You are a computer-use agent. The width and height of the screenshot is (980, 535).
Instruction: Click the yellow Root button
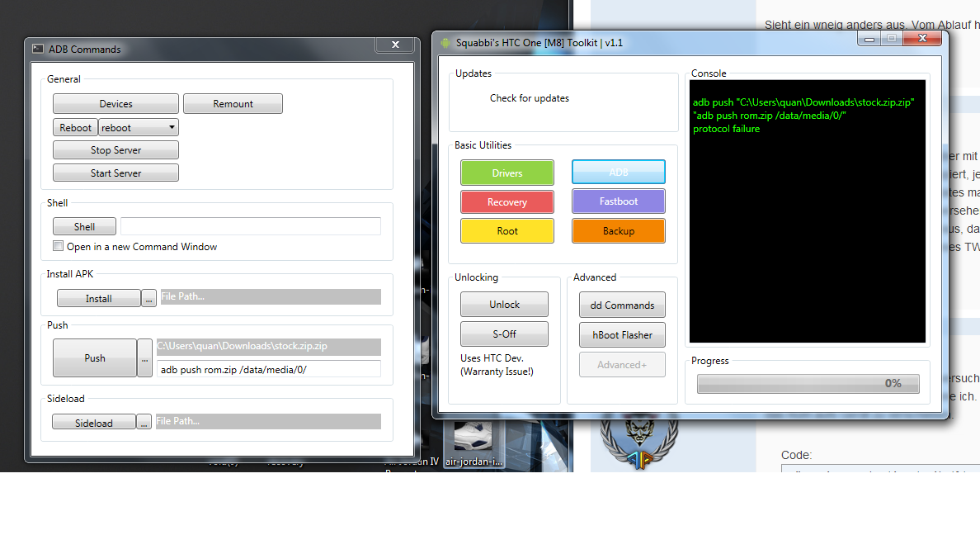pyautogui.click(x=506, y=231)
